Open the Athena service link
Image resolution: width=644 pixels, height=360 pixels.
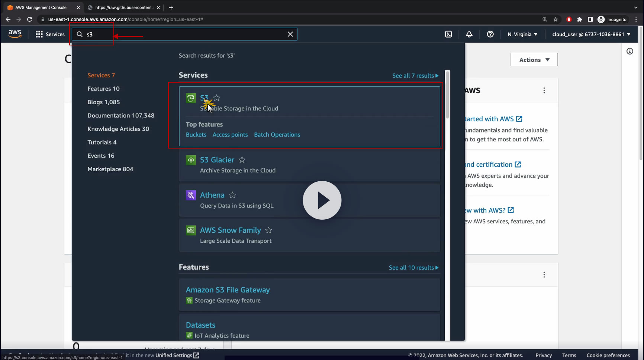pyautogui.click(x=212, y=195)
